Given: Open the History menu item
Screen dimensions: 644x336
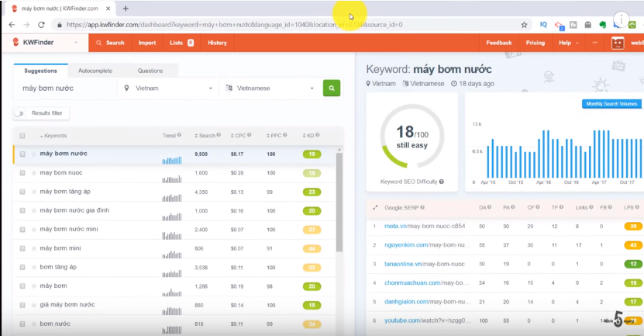Looking at the screenshot, I should [x=217, y=43].
